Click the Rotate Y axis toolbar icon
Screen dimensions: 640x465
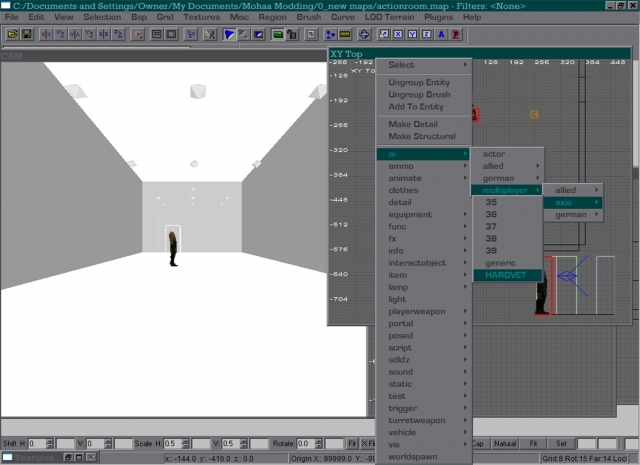[x=89, y=34]
